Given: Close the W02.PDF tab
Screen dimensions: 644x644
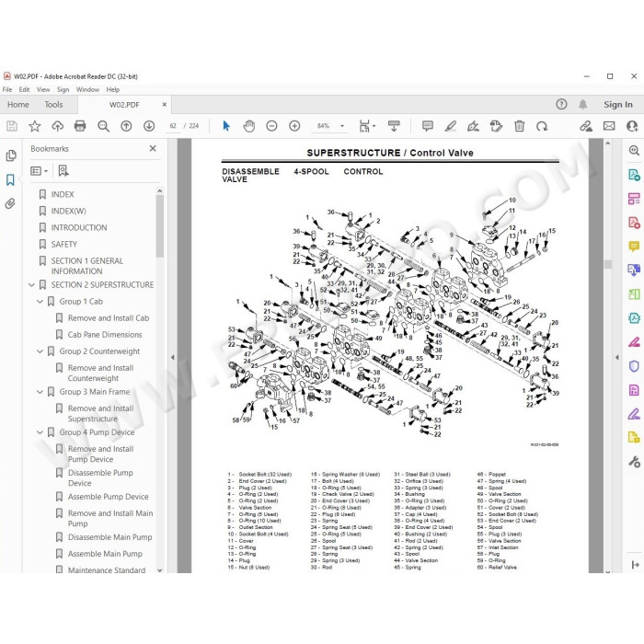Looking at the screenshot, I should (165, 104).
